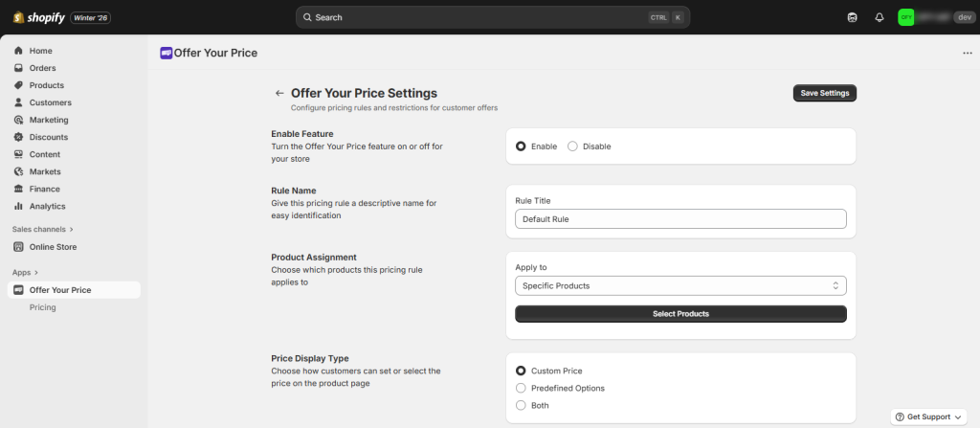Screen dimensions: 980x428
Task: Click the Online Store storefront icon
Action: click(x=19, y=246)
